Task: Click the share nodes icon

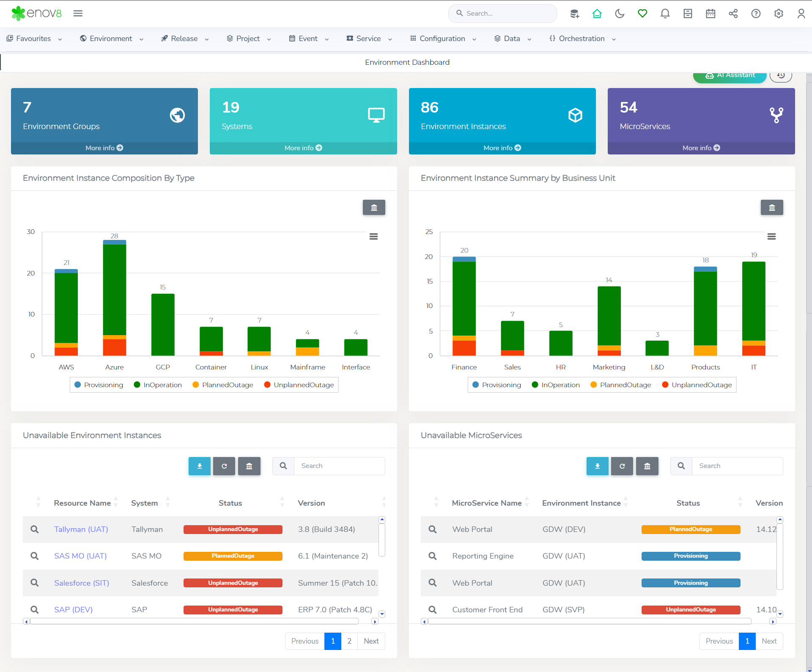Action: (x=733, y=14)
